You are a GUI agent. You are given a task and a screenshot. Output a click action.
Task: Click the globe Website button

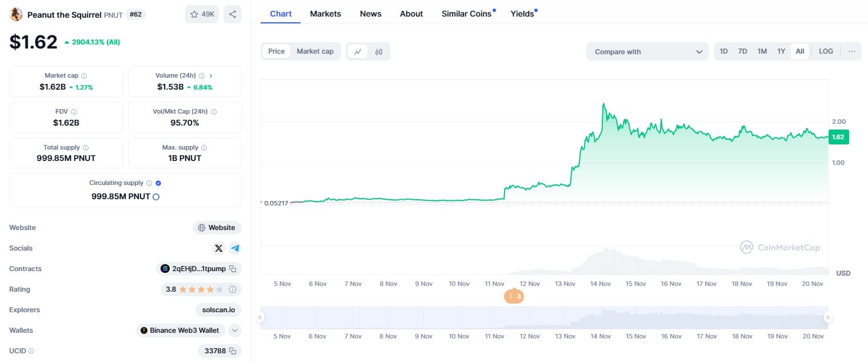coord(217,228)
